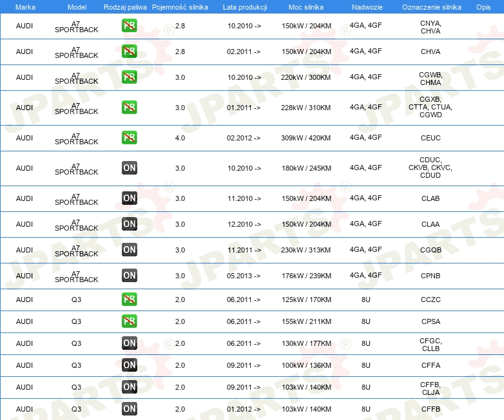Click the 4GA, 4GF body cell in the CGQB row
The image size is (504, 420).
366,249
